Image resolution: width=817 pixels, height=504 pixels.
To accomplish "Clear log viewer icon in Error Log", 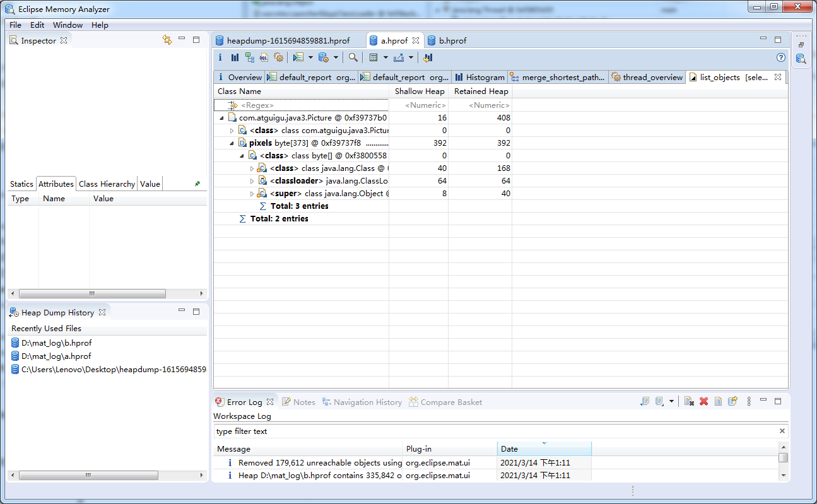I will point(690,401).
